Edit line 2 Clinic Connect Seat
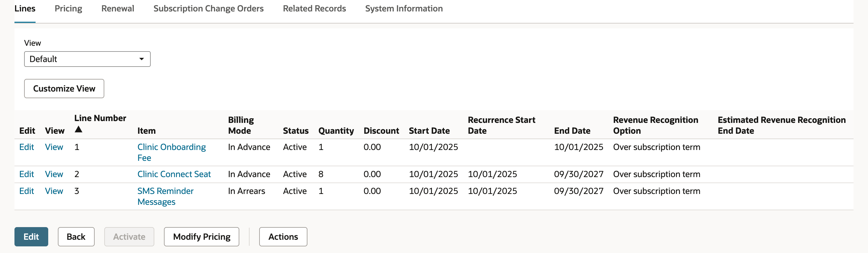The width and height of the screenshot is (868, 253). point(27,174)
